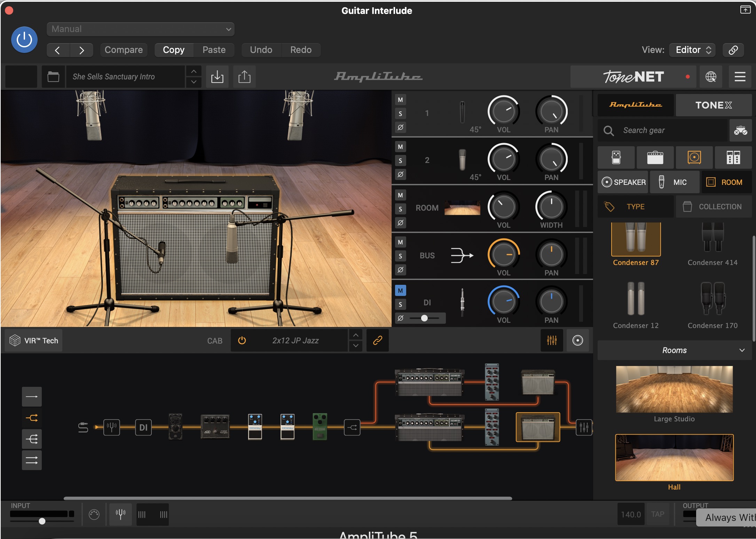The image size is (756, 539).
Task: Switch to the ROOM tab
Action: [727, 182]
